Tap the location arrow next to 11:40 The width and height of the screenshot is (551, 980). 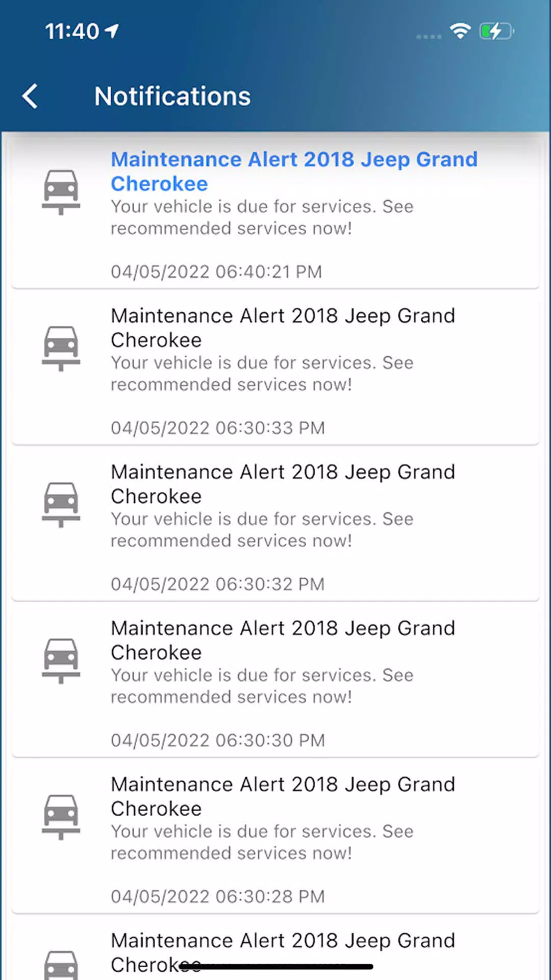[x=112, y=31]
